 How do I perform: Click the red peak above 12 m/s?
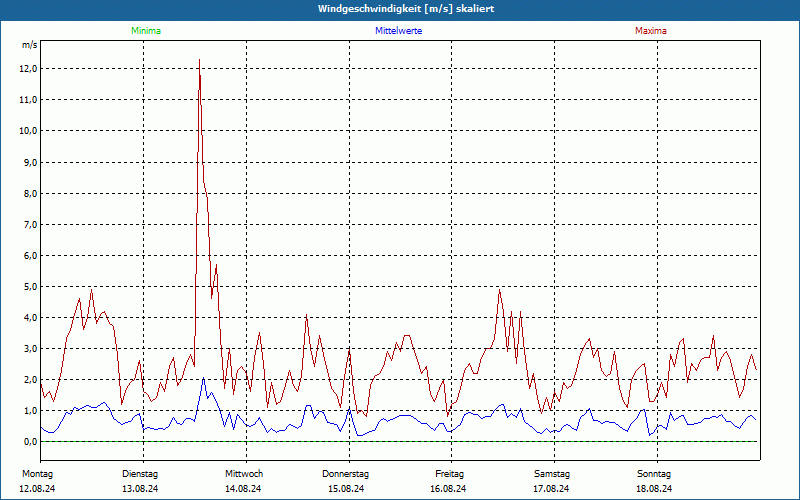[199, 61]
